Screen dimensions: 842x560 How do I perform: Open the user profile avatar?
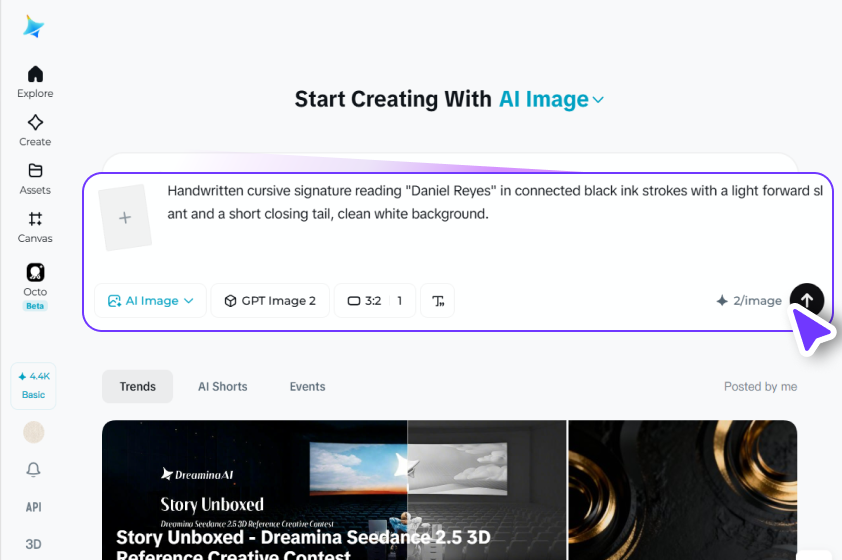33,432
